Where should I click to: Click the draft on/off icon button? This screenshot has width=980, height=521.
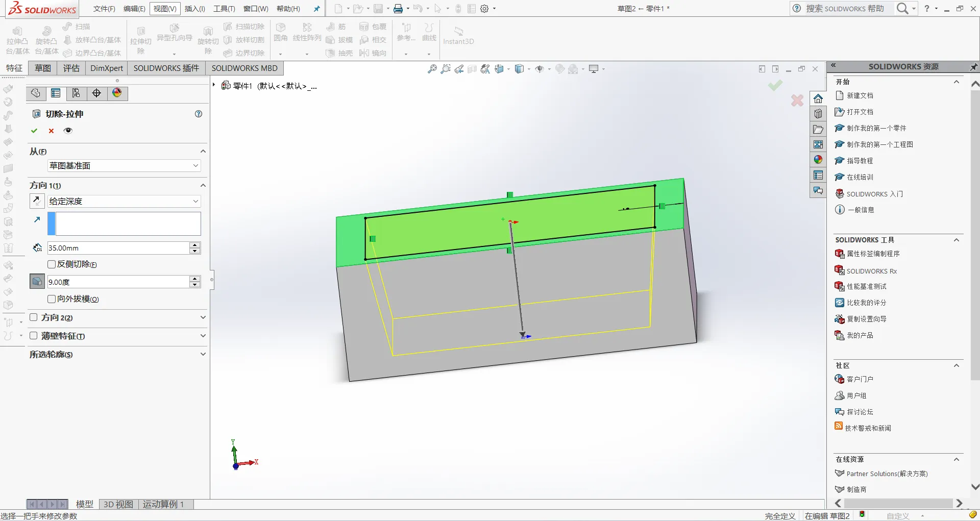click(x=37, y=282)
